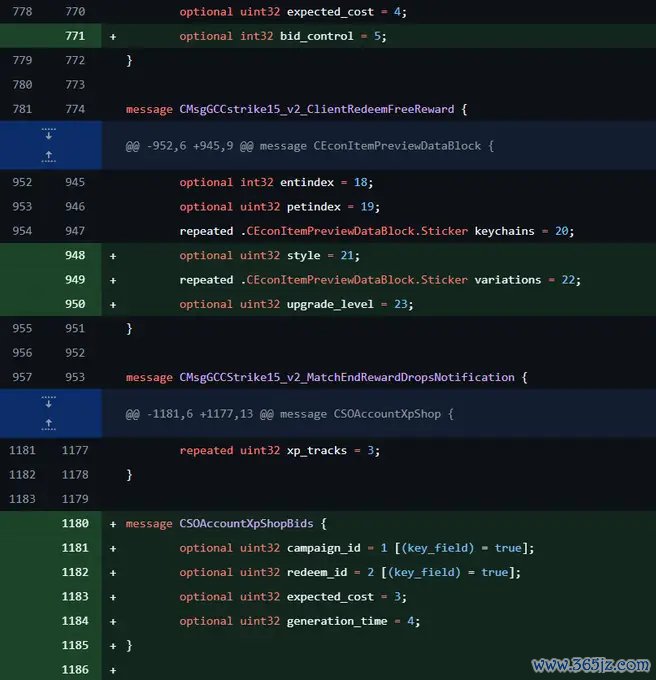Click new line number 949
Screen dimensions: 656x680
(x=75, y=279)
